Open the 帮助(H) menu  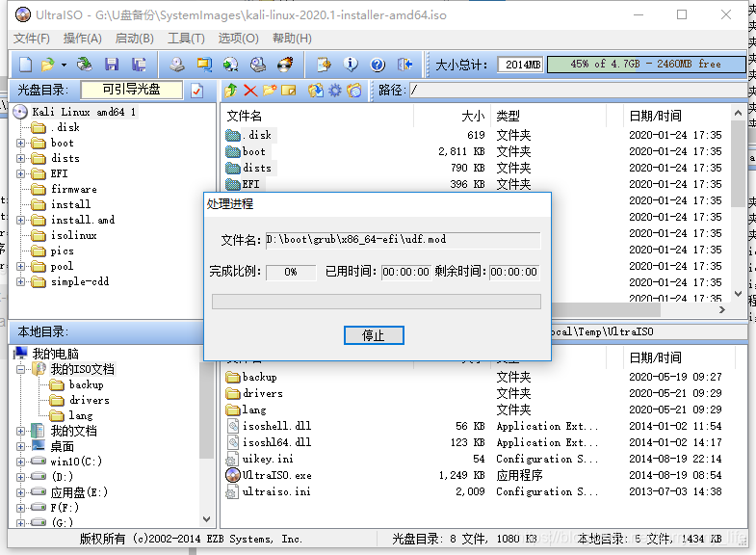(x=292, y=39)
